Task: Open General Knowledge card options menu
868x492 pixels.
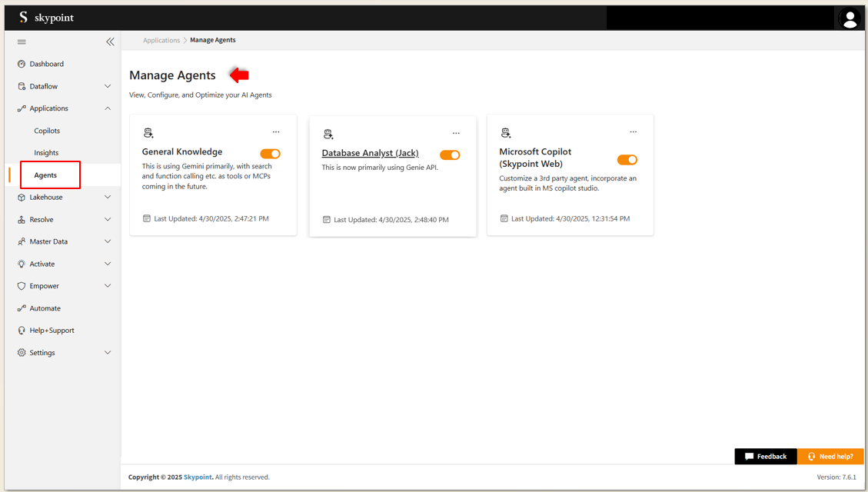Action: pos(276,131)
